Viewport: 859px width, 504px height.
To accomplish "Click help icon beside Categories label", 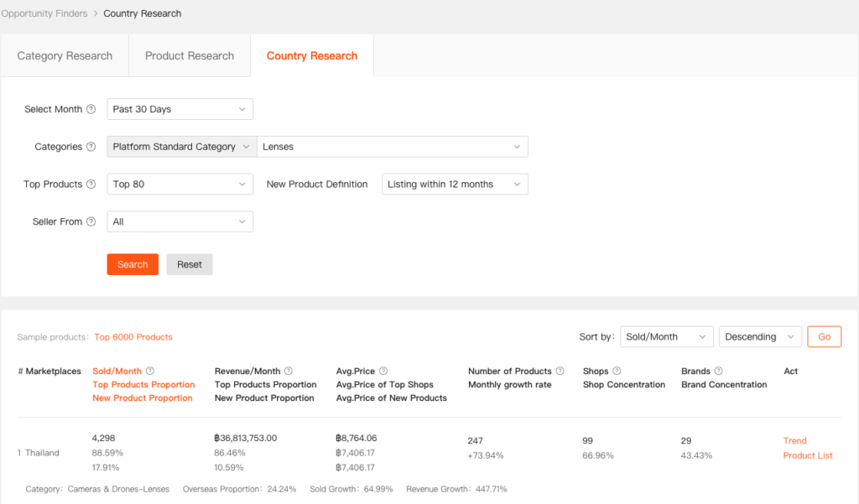I will 91,147.
